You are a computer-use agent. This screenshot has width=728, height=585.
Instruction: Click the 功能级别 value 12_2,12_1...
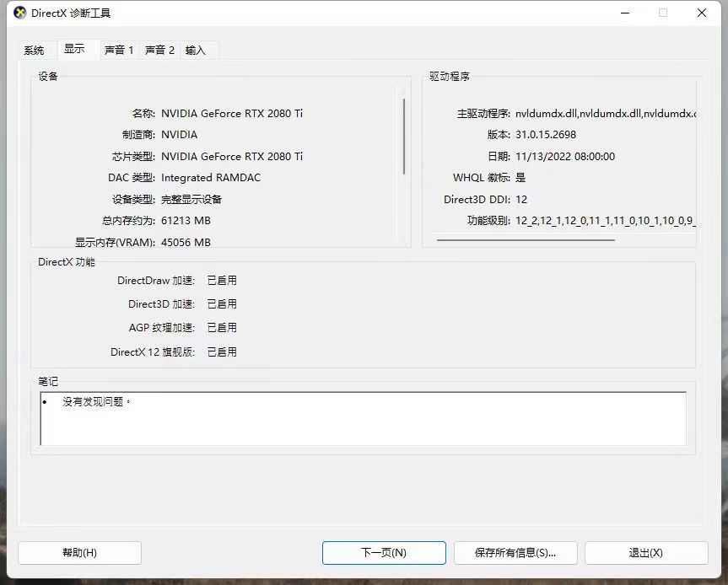[606, 220]
